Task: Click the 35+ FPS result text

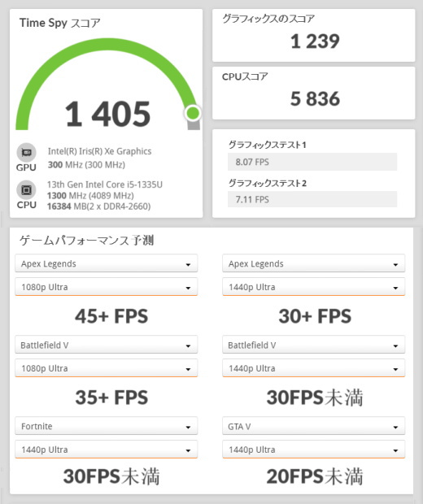Action: click(x=111, y=398)
